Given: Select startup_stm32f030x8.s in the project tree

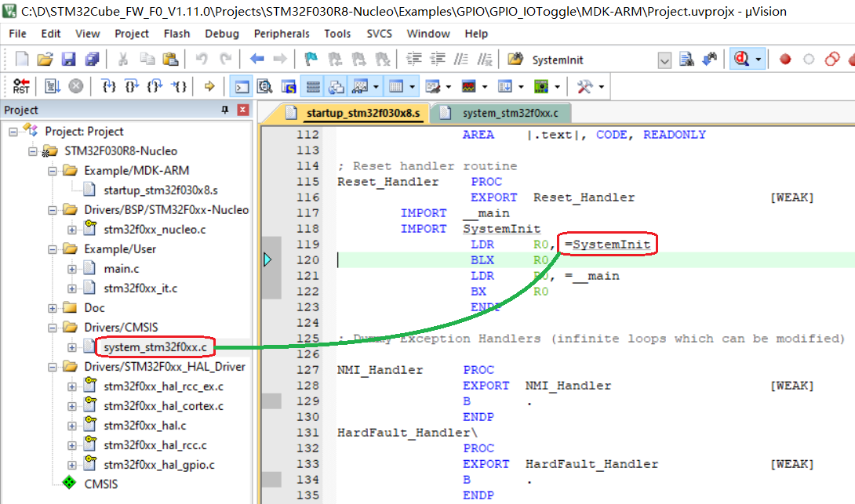Looking at the screenshot, I should (x=160, y=190).
